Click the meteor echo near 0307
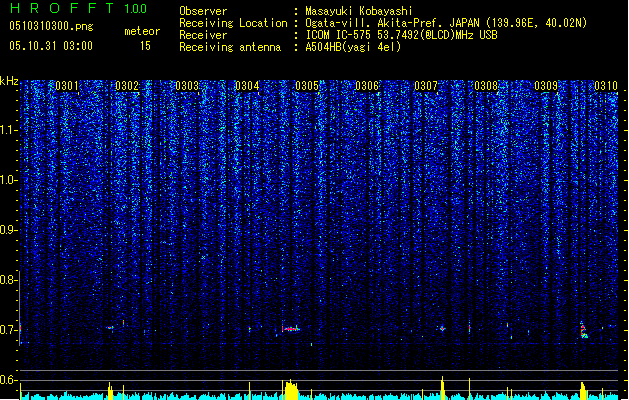This screenshot has width=629, height=400. pyautogui.click(x=442, y=329)
